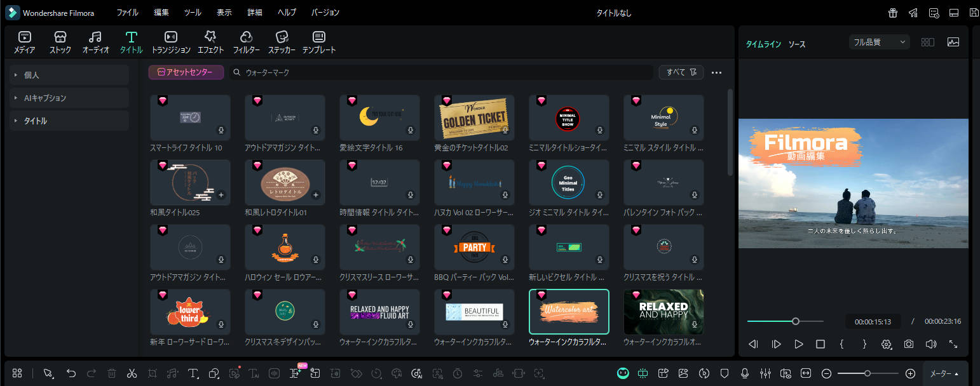Open the エフェクト effects panel icon
The height and width of the screenshot is (386, 980).
(x=210, y=42)
